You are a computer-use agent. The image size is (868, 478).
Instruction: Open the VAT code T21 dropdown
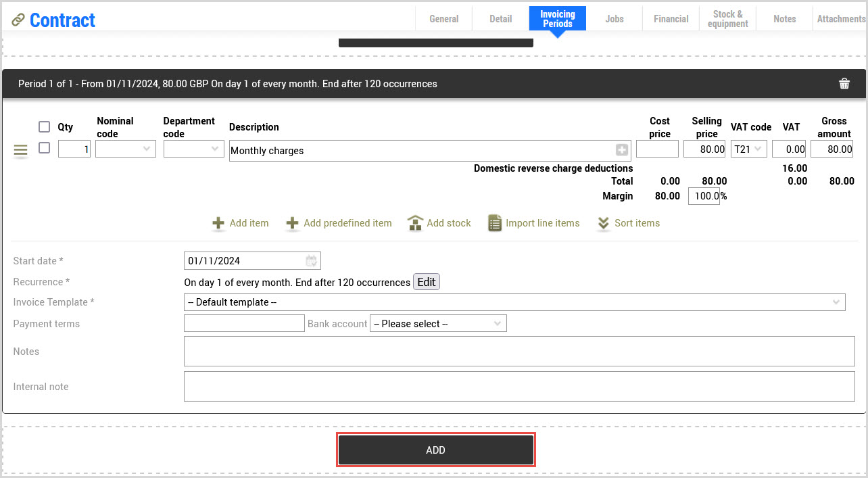(x=749, y=149)
